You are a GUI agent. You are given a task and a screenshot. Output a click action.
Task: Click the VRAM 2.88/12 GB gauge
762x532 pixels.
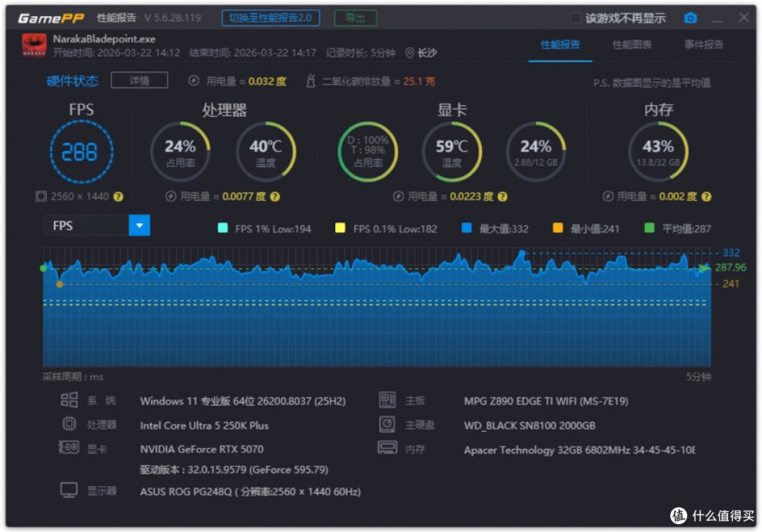click(536, 152)
